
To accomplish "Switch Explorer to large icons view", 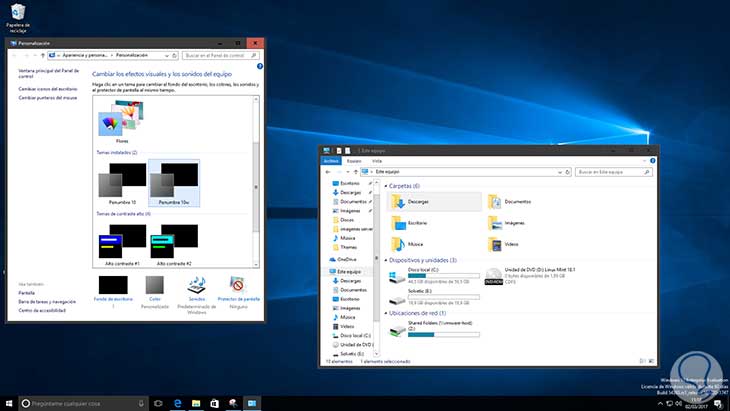I will coord(651,361).
